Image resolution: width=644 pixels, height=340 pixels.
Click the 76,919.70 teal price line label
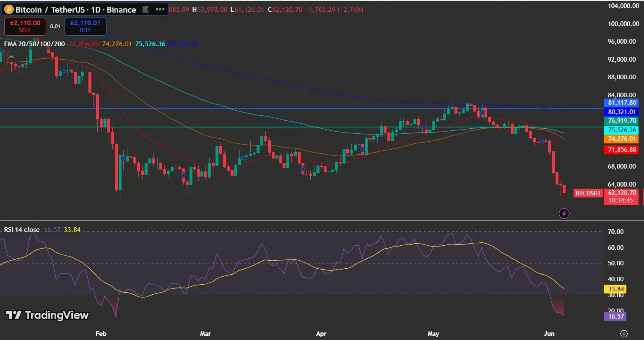coord(622,120)
